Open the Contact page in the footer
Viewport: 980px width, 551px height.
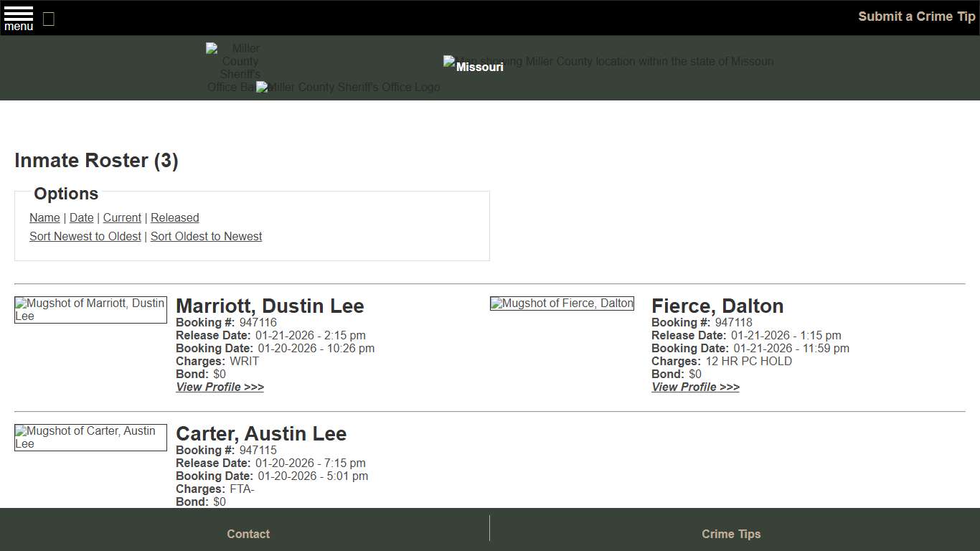pos(248,534)
